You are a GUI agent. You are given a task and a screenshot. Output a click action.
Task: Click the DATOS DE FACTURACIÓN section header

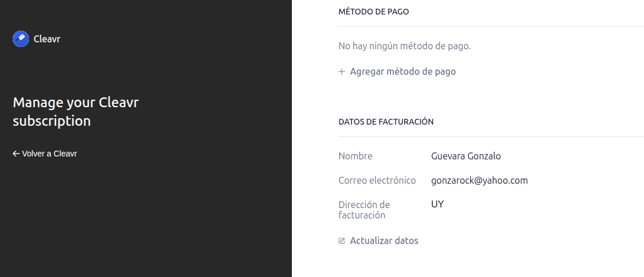(x=386, y=122)
